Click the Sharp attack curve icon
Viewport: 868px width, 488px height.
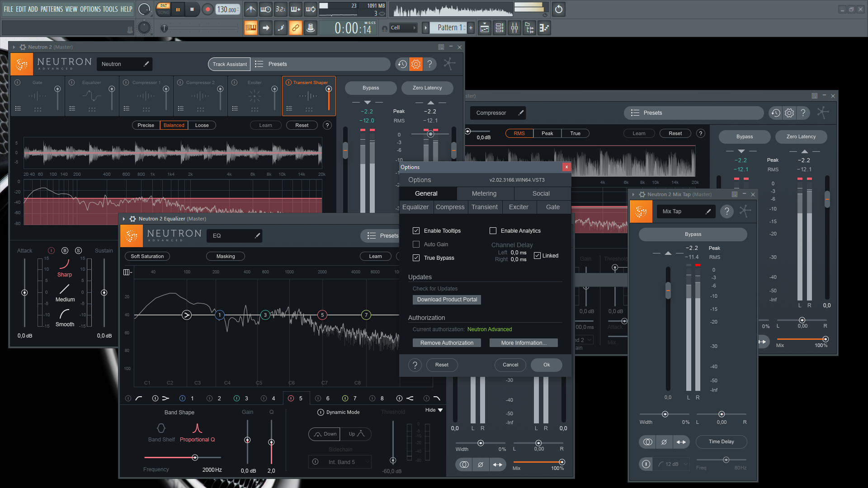tap(64, 264)
